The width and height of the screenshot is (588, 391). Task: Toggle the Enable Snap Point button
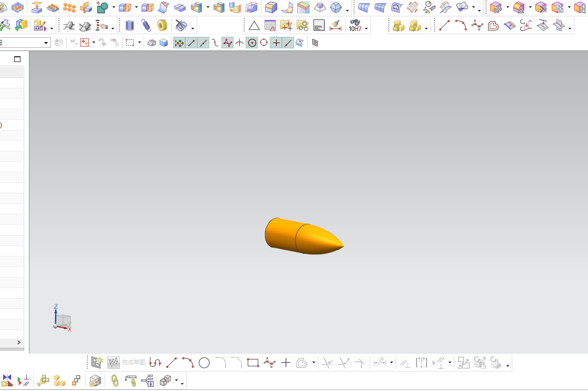179,43
